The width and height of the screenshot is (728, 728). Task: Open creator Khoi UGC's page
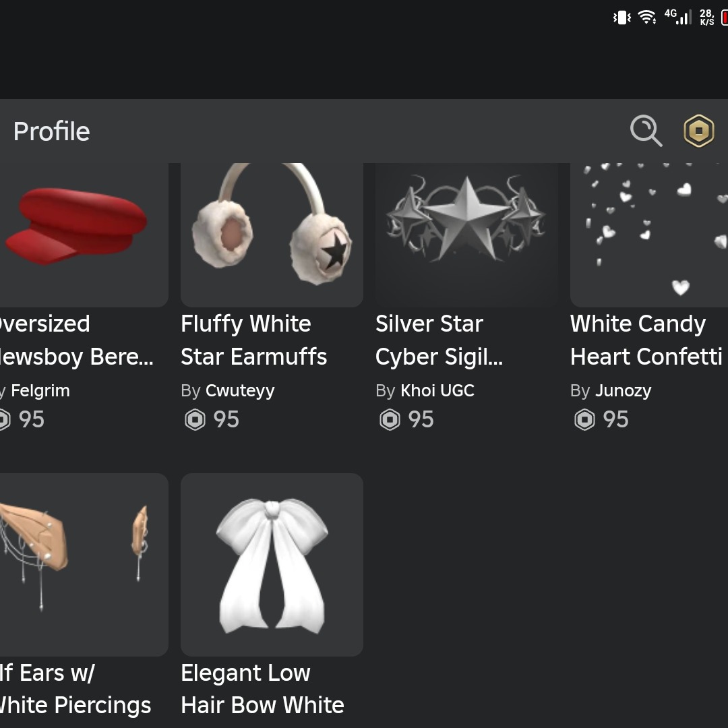coord(437,391)
